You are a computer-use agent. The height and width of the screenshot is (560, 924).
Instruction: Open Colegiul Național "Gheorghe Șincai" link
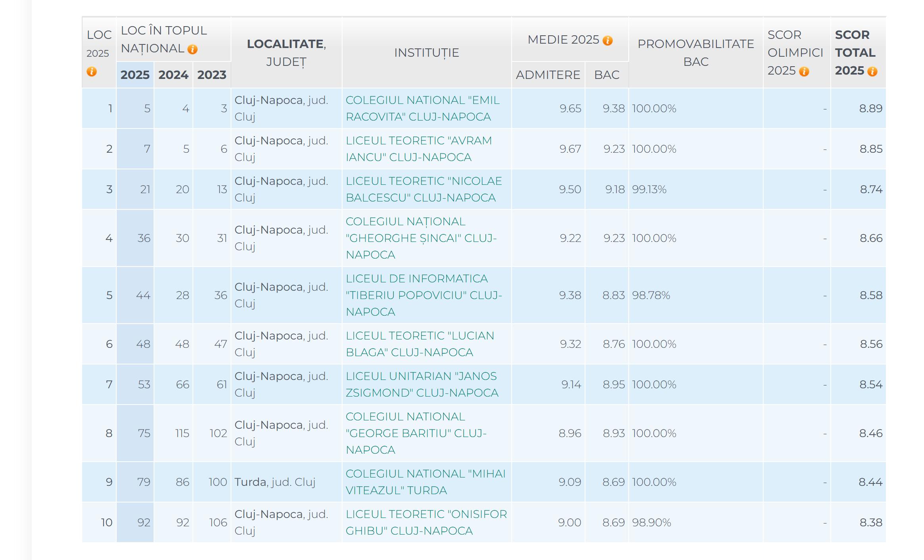pyautogui.click(x=421, y=238)
